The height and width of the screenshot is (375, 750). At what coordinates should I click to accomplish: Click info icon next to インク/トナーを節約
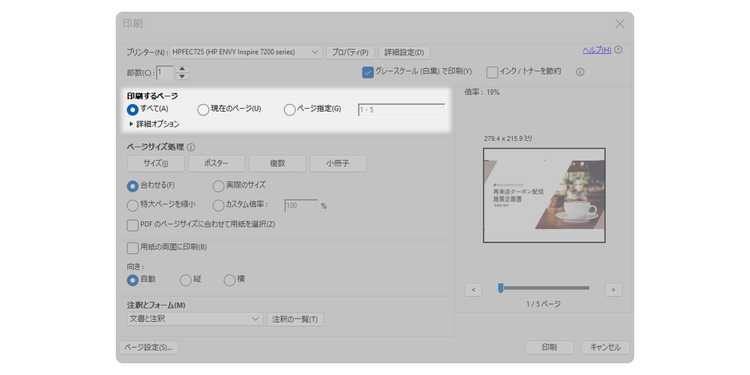580,72
